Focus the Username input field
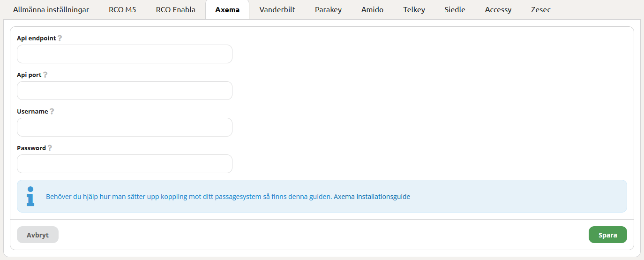This screenshot has width=644, height=260. click(125, 127)
